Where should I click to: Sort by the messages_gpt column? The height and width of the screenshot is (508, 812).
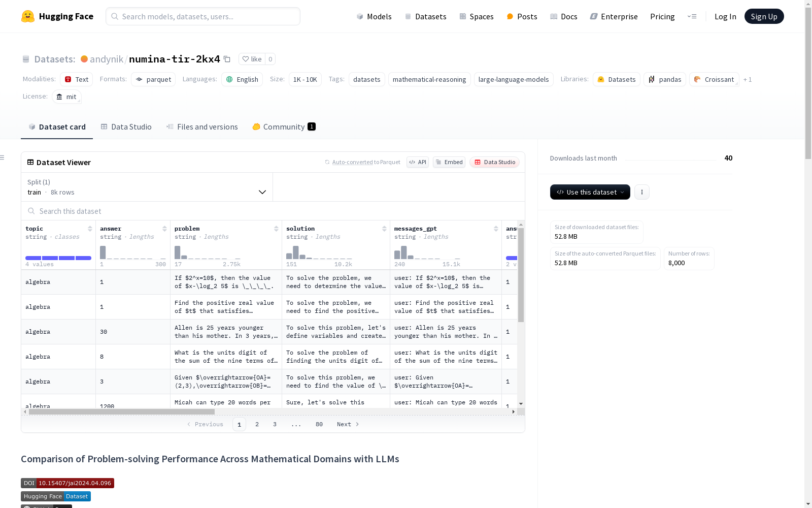tap(496, 229)
